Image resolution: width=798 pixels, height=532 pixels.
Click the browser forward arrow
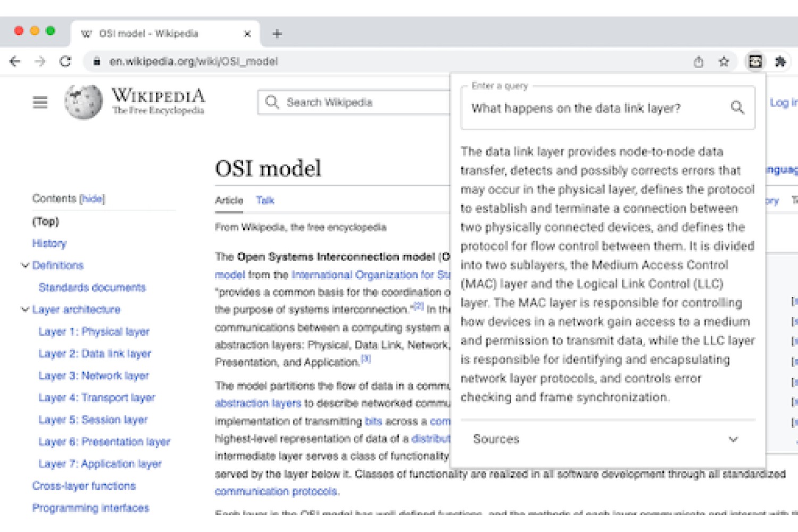pyautogui.click(x=40, y=61)
